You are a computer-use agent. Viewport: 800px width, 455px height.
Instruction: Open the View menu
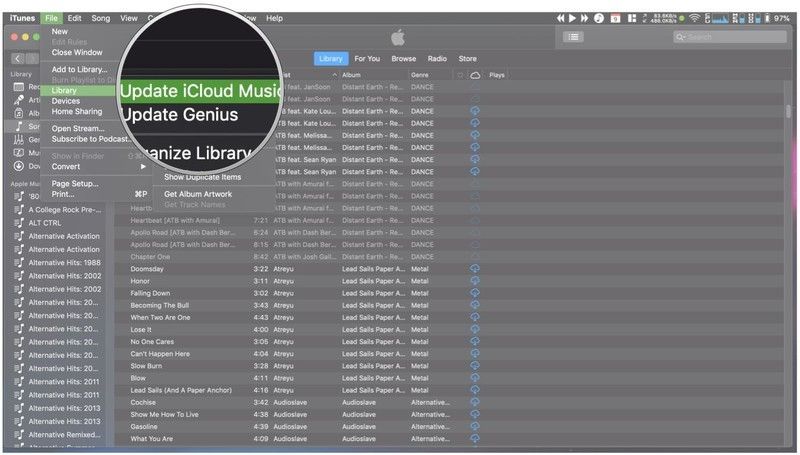[x=129, y=18]
